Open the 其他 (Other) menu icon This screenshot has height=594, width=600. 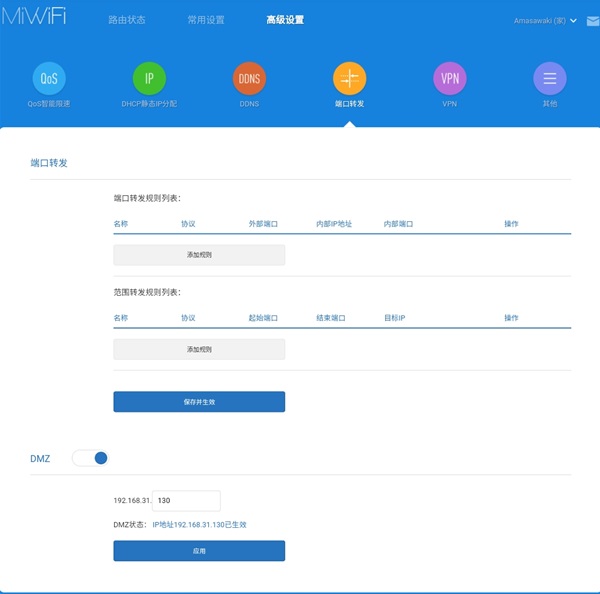pyautogui.click(x=549, y=78)
